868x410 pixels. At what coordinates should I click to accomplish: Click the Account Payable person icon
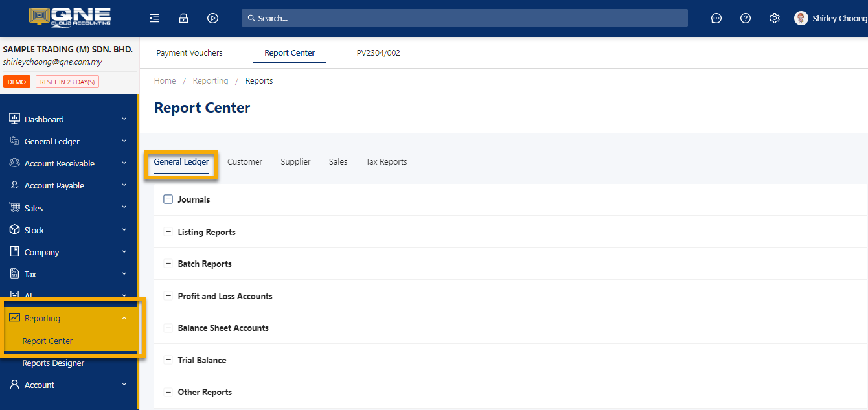(x=14, y=185)
